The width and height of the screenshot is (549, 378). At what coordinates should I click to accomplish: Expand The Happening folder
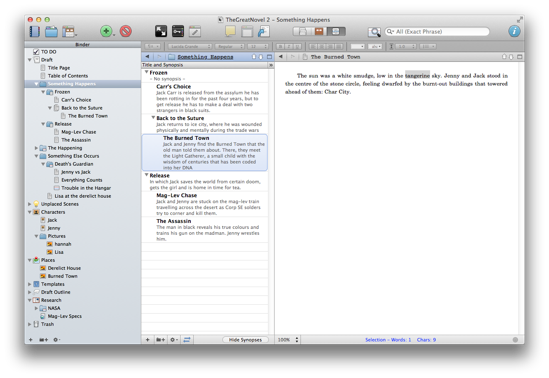pos(36,148)
